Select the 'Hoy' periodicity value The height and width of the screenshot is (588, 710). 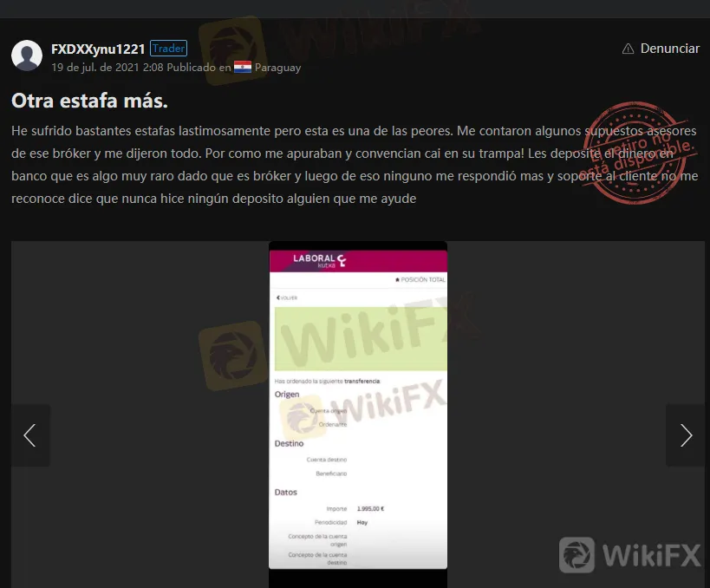362,522
